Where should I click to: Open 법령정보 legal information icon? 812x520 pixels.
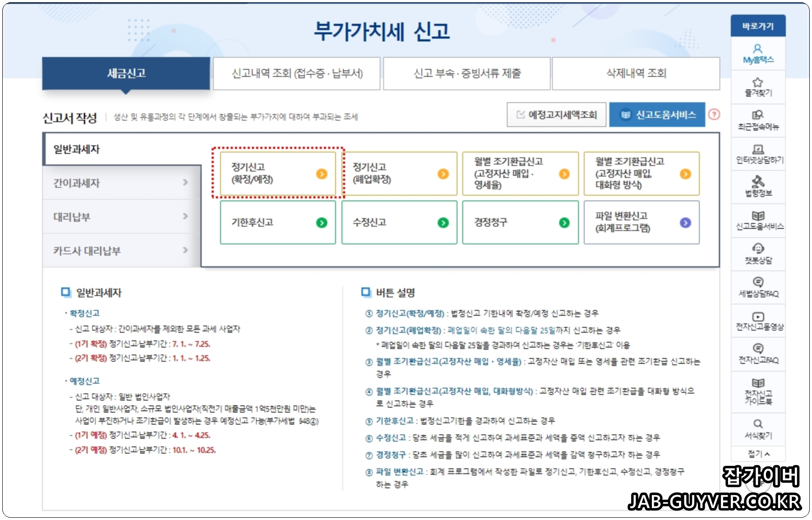coord(757,186)
